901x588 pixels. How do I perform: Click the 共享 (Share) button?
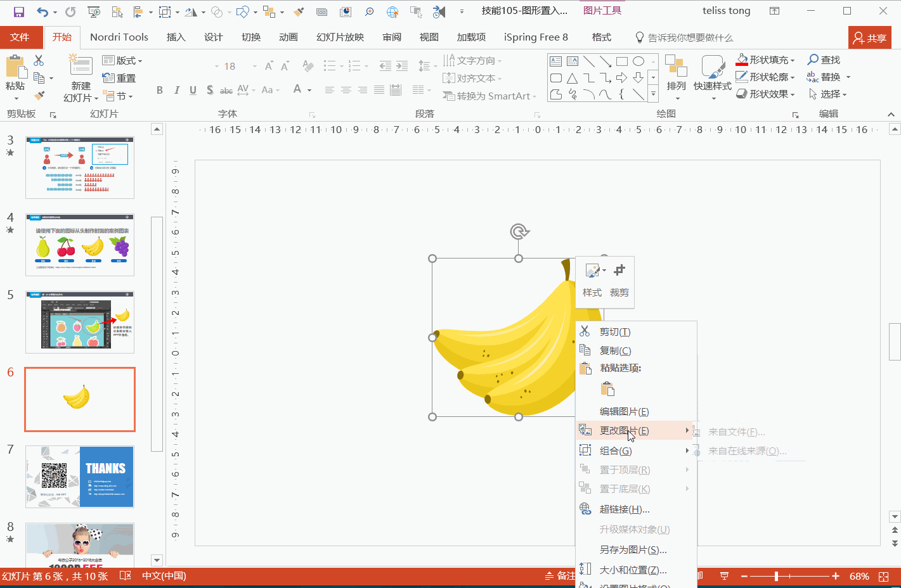pos(870,38)
